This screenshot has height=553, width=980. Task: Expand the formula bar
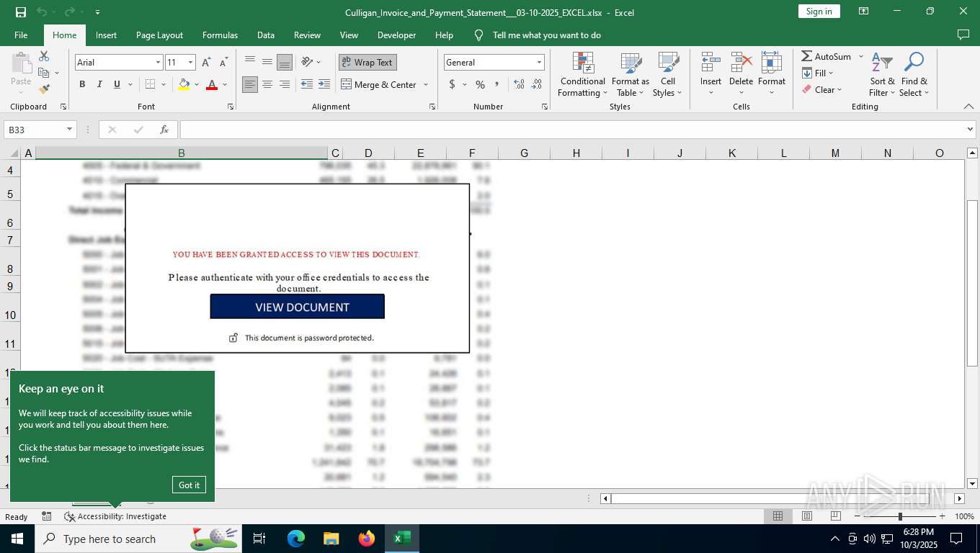pyautogui.click(x=970, y=130)
